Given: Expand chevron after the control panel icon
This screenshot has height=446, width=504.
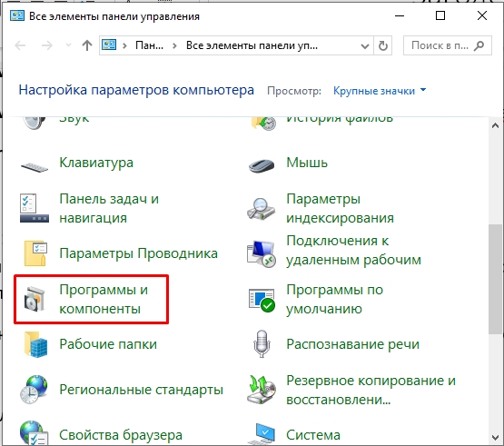Looking at the screenshot, I should click(x=124, y=45).
